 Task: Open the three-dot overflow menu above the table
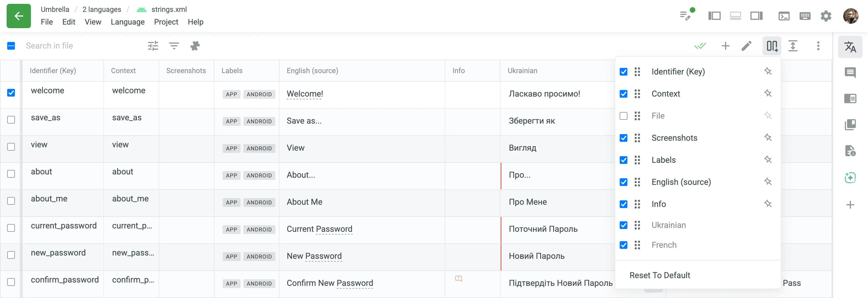[x=818, y=46]
